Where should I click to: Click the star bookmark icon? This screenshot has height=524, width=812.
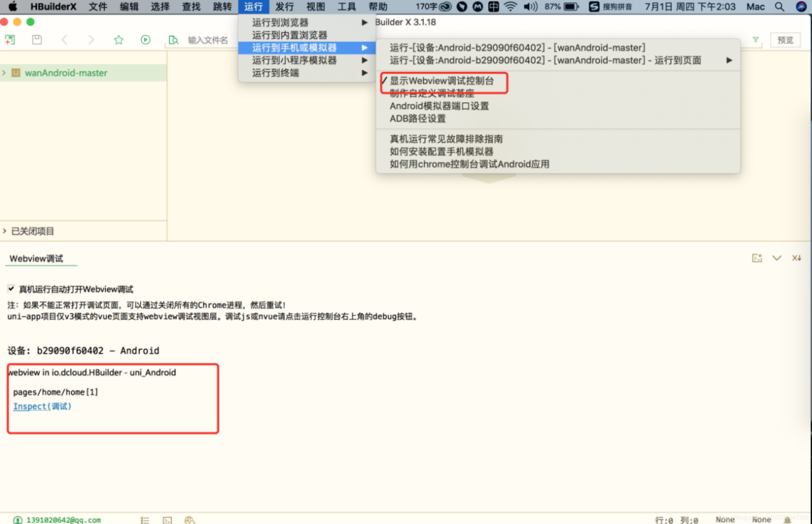pos(118,40)
